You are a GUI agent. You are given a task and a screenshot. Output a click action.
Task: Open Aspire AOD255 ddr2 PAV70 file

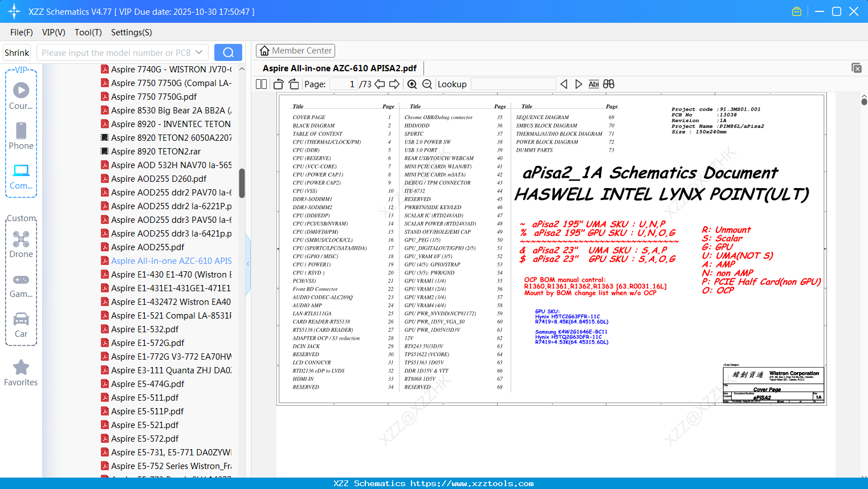[x=166, y=192]
